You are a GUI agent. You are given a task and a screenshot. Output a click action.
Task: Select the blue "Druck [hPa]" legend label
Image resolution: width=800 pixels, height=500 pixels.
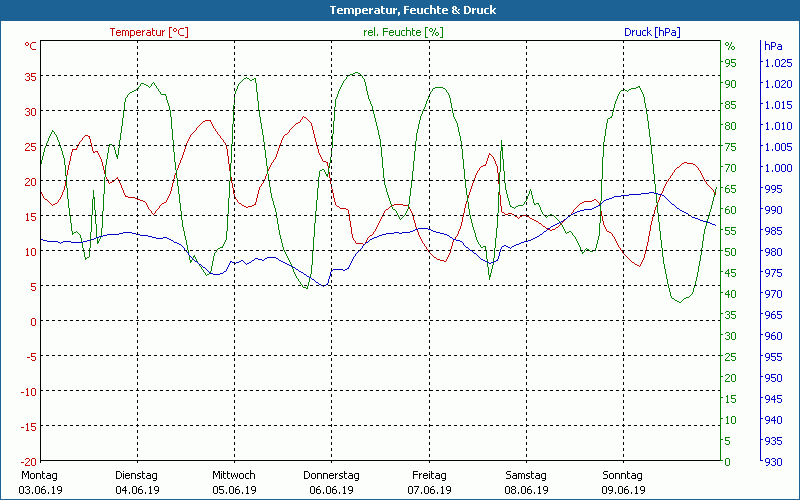[x=652, y=32]
